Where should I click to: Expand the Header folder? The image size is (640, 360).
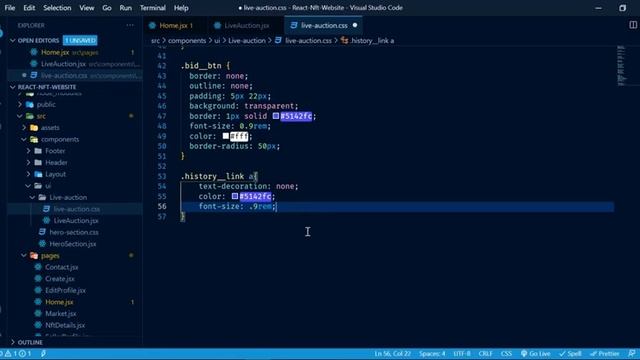(56, 162)
